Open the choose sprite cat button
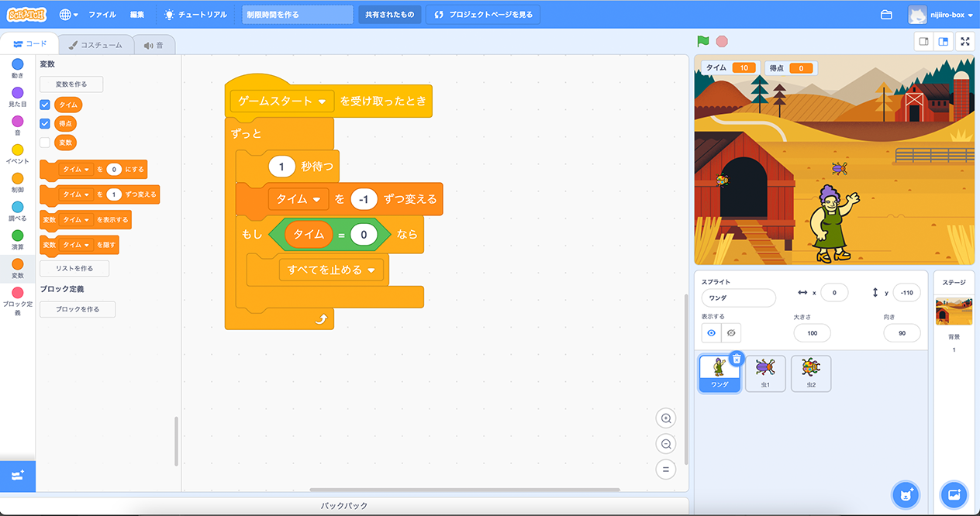This screenshot has height=516, width=980. (x=905, y=494)
